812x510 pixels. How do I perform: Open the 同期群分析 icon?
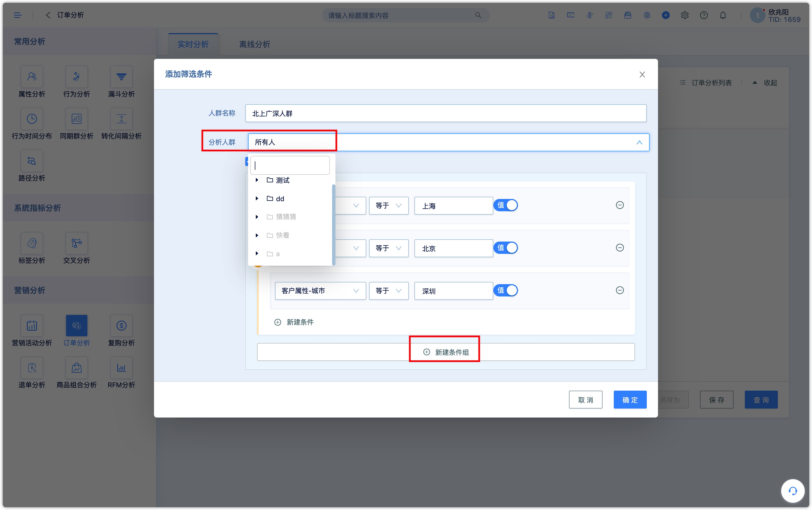tap(76, 119)
